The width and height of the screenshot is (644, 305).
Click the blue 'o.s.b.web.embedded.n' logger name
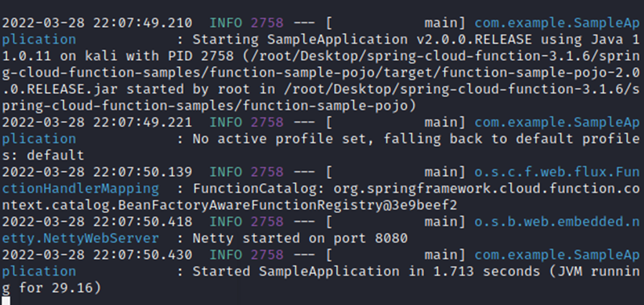(557, 222)
